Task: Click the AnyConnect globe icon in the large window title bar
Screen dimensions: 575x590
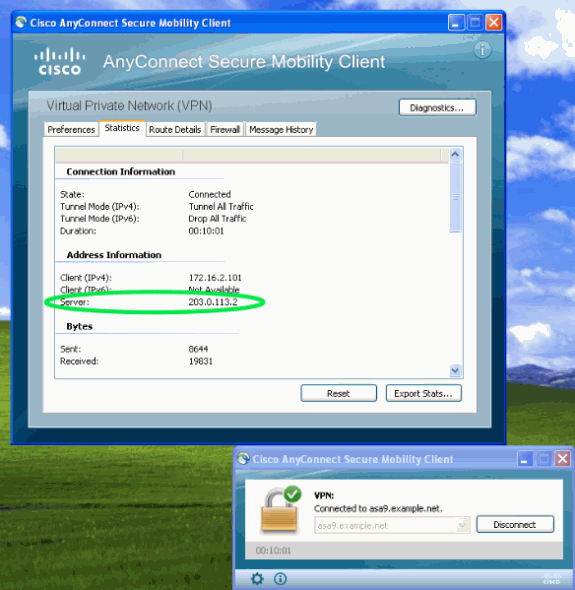Action: 21,23
